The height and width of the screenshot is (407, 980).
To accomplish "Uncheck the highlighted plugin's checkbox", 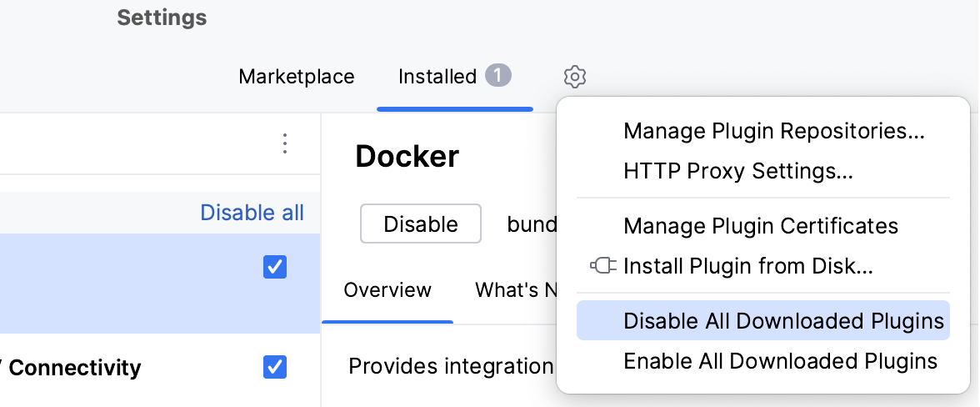I will (274, 267).
